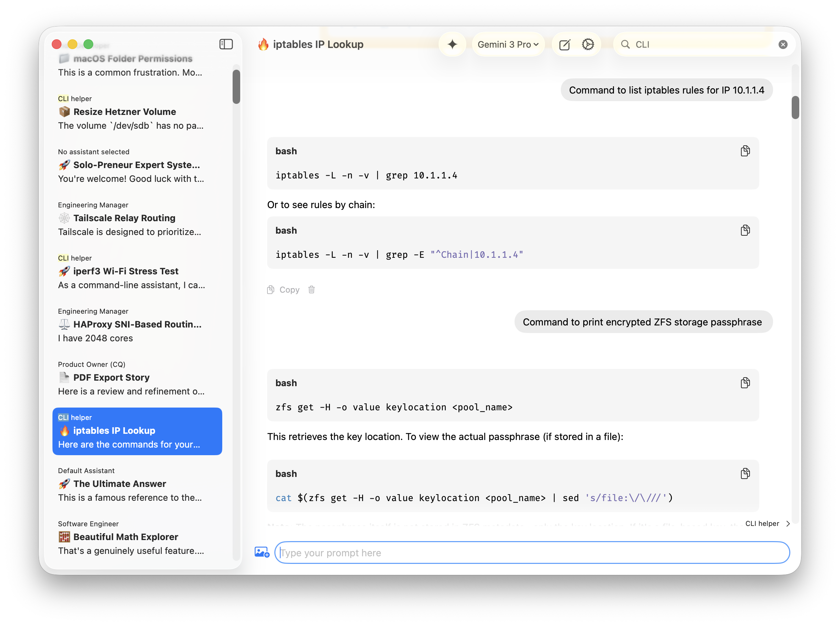Viewport: 840px width, 626px height.
Task: Click the sparkle AI actions icon
Action: coord(452,44)
